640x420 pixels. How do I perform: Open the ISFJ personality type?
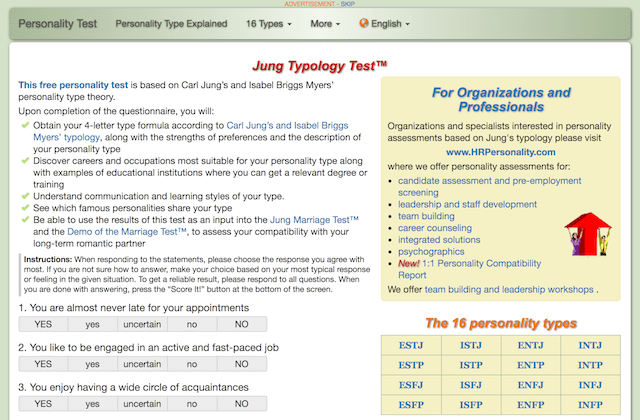coord(471,385)
